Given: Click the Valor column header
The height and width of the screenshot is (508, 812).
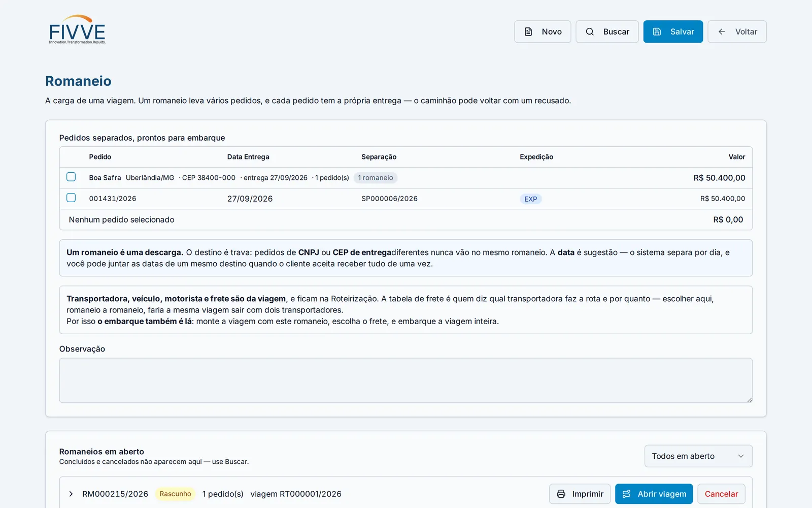Looking at the screenshot, I should pyautogui.click(x=737, y=157).
